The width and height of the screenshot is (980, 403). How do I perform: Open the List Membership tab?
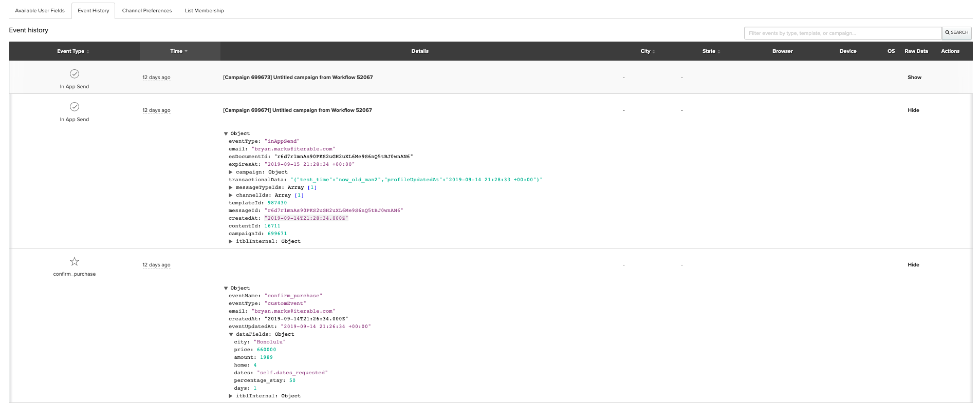pos(204,11)
